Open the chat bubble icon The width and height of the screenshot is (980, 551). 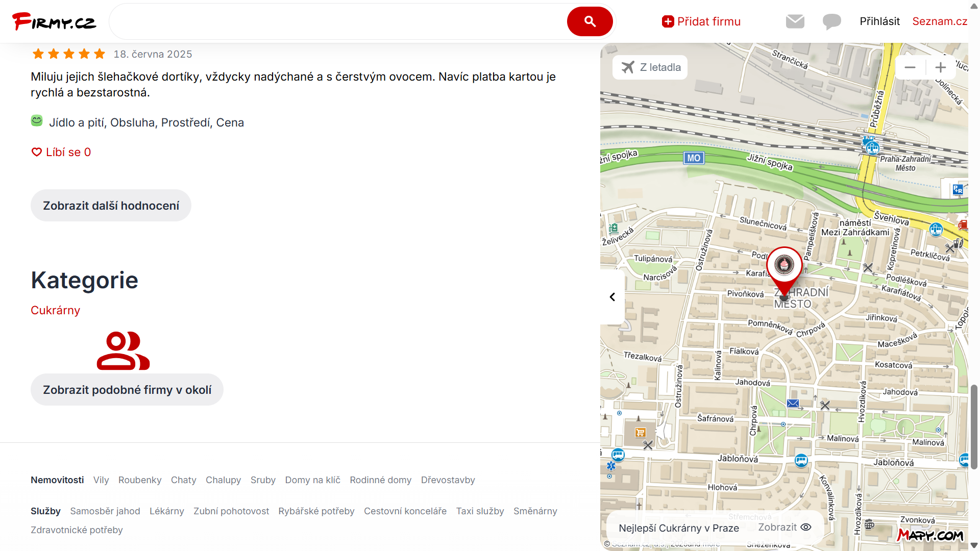click(831, 21)
